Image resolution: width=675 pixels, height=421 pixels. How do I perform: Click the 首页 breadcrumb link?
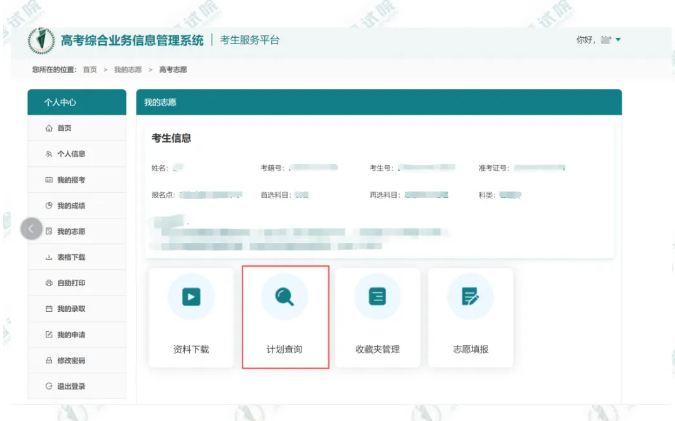tap(90, 69)
